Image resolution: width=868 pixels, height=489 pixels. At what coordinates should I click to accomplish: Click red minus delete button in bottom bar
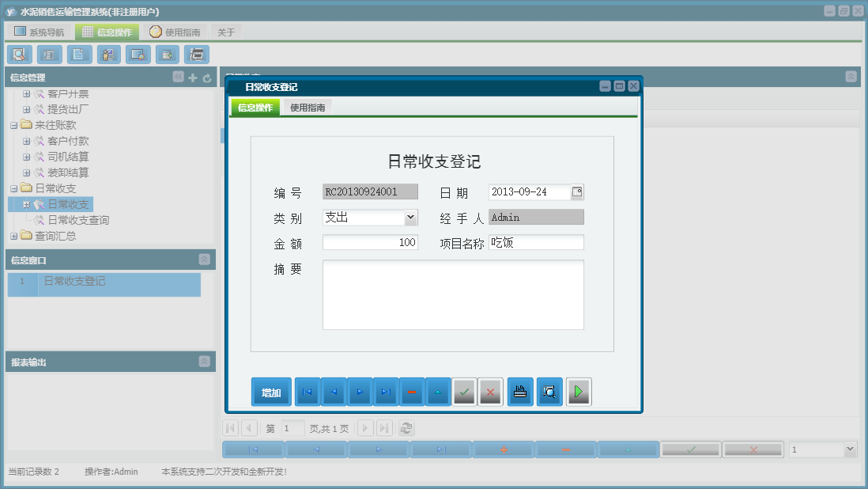(566, 449)
